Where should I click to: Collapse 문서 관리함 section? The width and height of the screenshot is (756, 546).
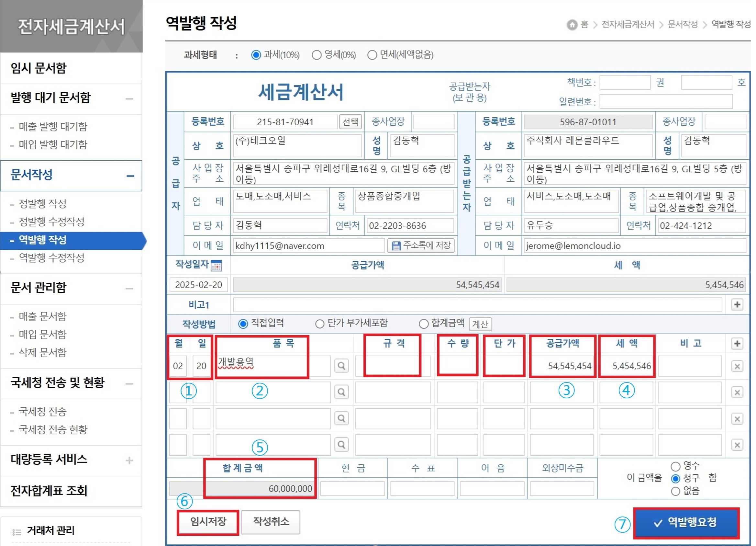(x=129, y=289)
